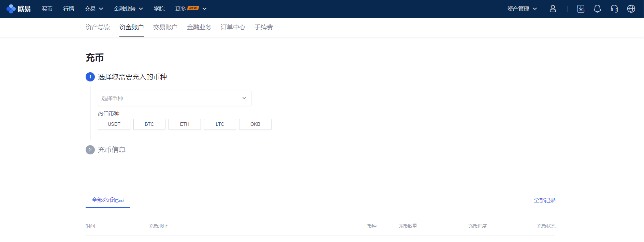
Task: Click the 充币 page heading
Action: click(94, 58)
